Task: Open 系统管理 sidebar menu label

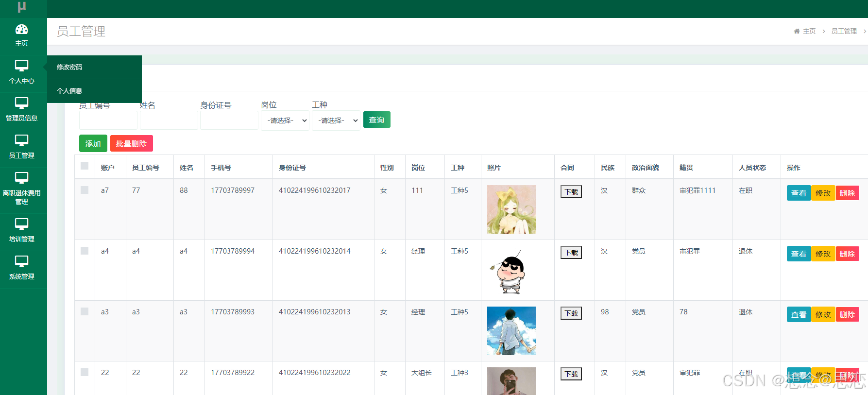Action: 21,276
